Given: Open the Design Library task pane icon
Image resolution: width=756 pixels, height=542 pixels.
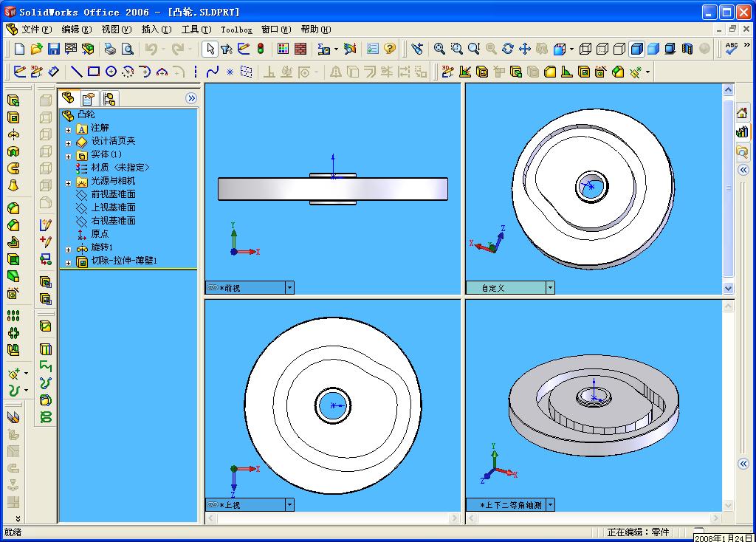Looking at the screenshot, I should tap(742, 131).
